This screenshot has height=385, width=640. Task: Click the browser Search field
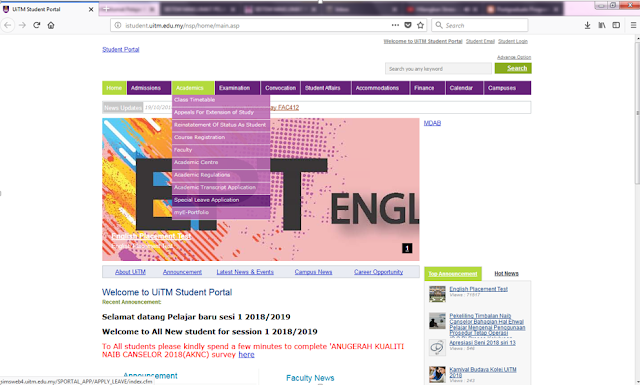coord(480,25)
